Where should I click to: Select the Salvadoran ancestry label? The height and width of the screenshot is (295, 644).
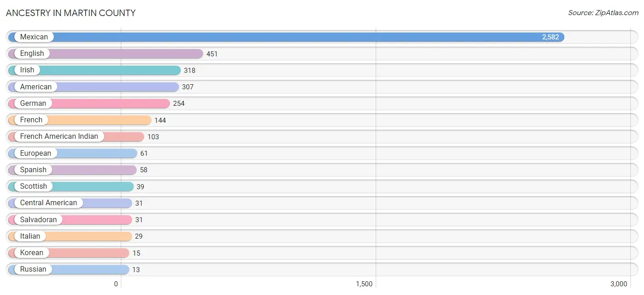(x=38, y=219)
